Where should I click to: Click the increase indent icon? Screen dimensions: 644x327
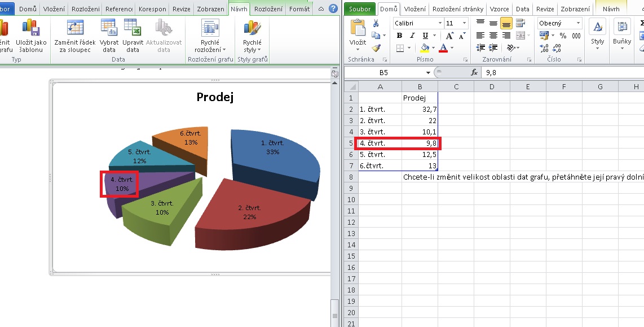click(x=493, y=48)
